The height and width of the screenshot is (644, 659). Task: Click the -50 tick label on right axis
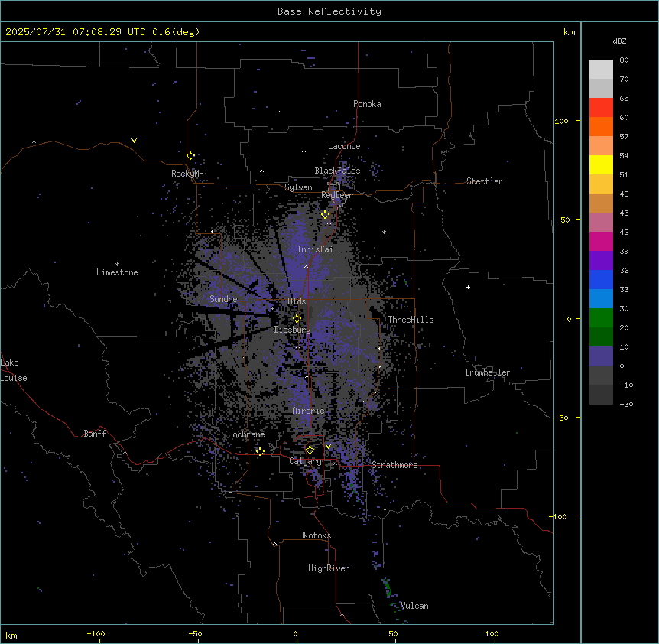tap(561, 418)
